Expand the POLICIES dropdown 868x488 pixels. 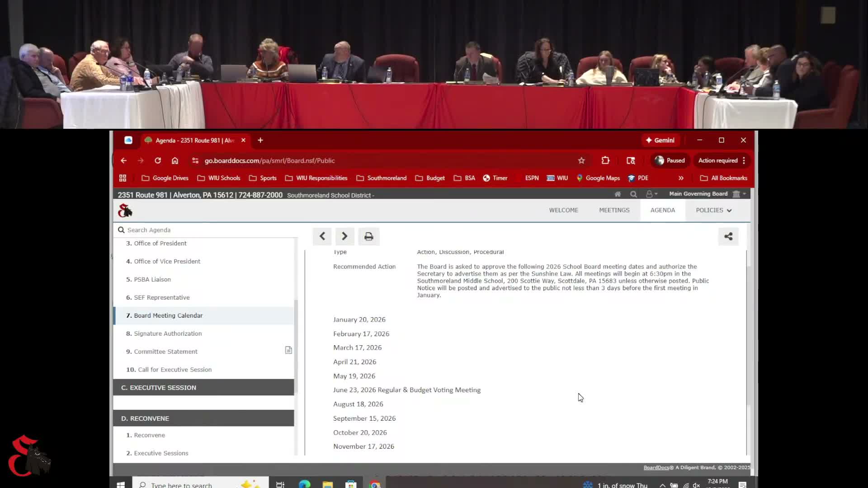pos(713,210)
